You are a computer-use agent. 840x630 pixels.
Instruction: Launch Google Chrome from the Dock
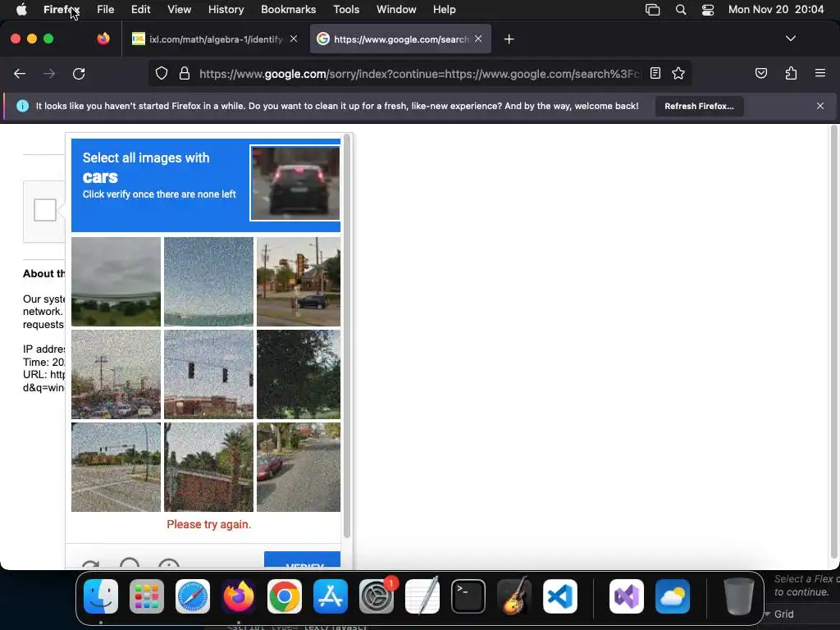285,596
